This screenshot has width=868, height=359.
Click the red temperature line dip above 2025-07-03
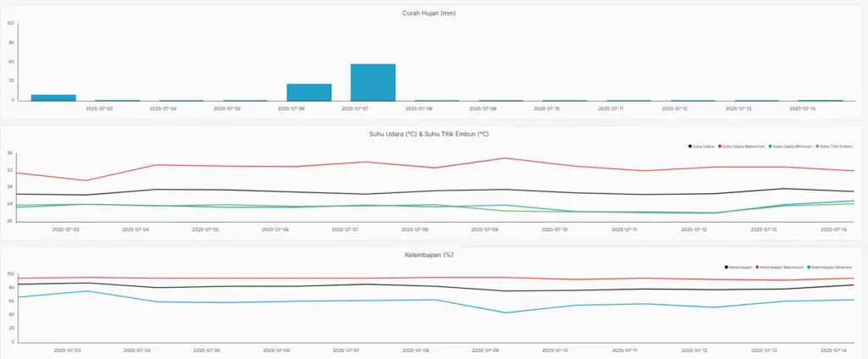[86, 180]
